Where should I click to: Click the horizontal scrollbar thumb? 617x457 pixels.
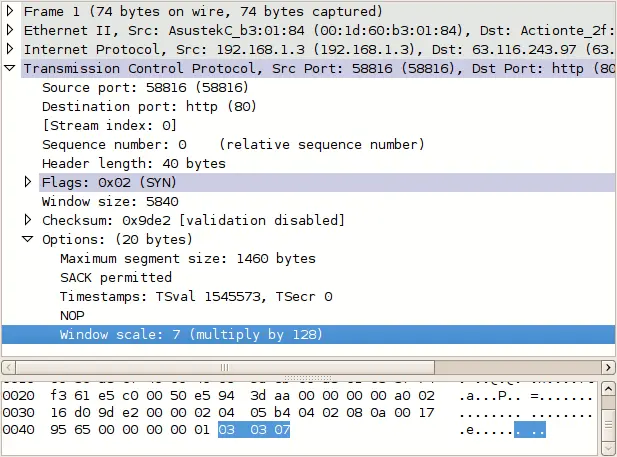tap(225, 368)
